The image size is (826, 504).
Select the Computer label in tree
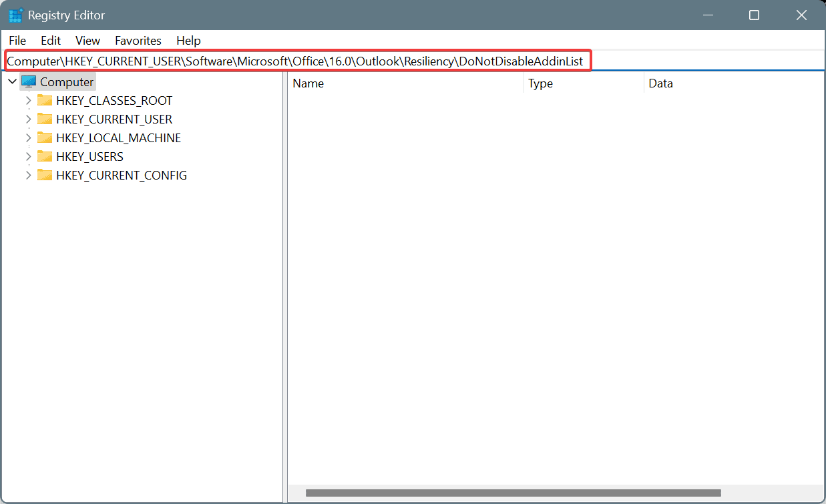click(67, 82)
